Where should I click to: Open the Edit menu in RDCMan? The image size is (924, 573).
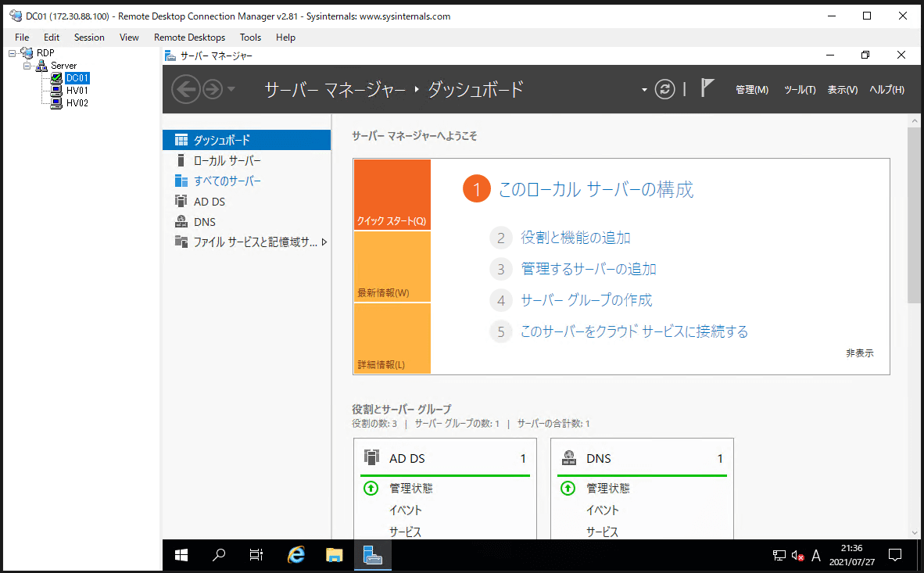[x=52, y=38]
